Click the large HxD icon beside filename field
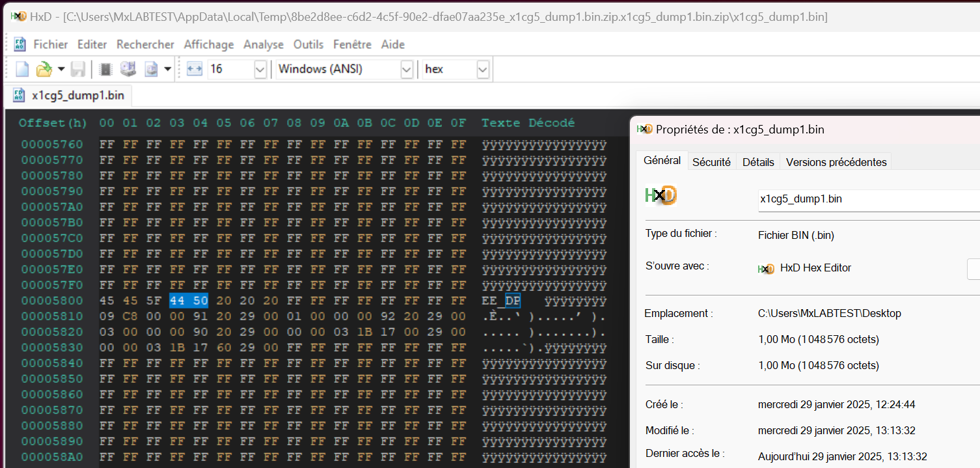980x468 pixels. pos(660,196)
